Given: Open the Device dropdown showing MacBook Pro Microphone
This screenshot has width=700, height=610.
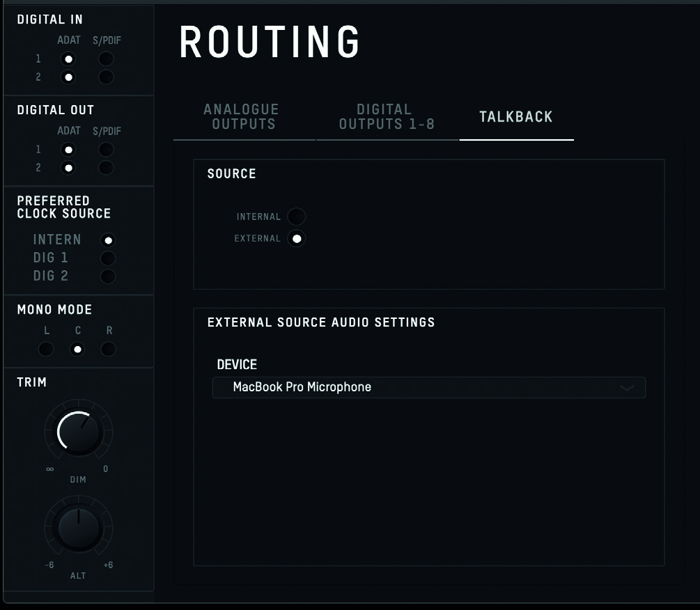Looking at the screenshot, I should tap(429, 387).
